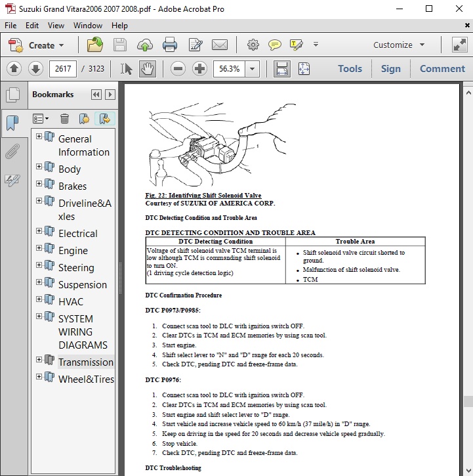Click the document vertical scrollbar thumb

468,401
